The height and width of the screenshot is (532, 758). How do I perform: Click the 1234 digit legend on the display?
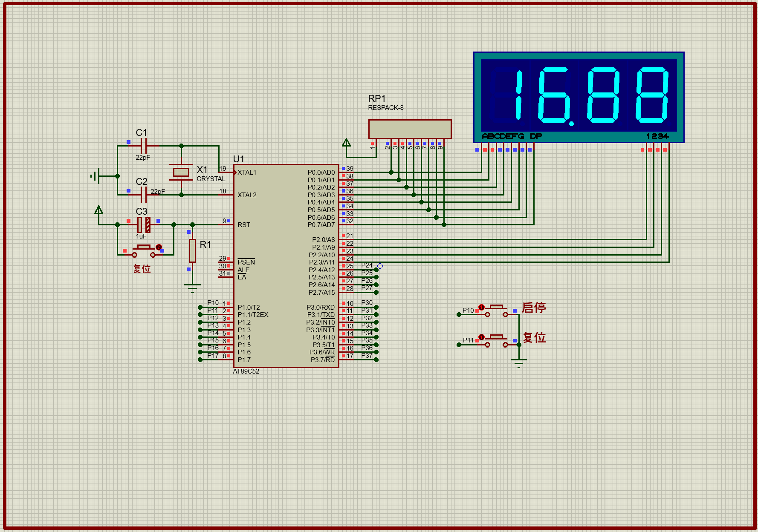657,136
